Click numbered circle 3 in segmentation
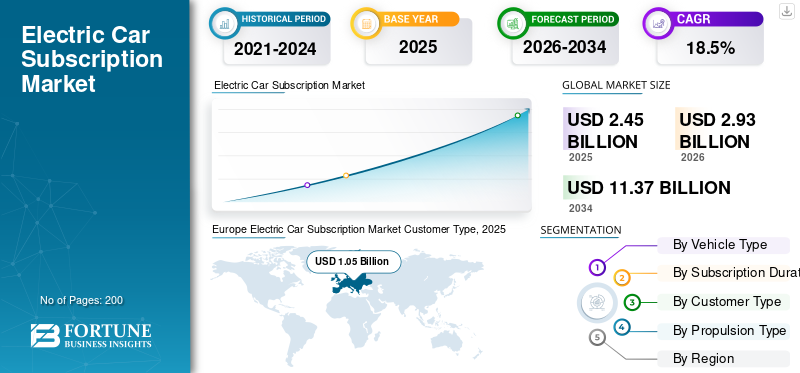The height and width of the screenshot is (373, 800). tap(632, 302)
